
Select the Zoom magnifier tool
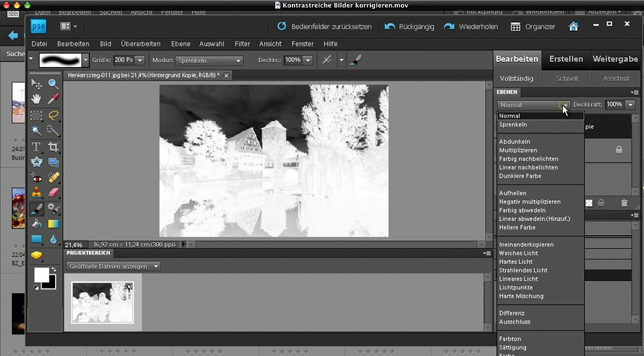53,84
